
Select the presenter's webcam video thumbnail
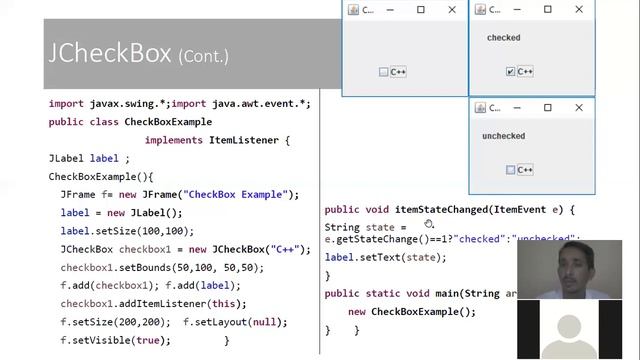click(x=570, y=269)
